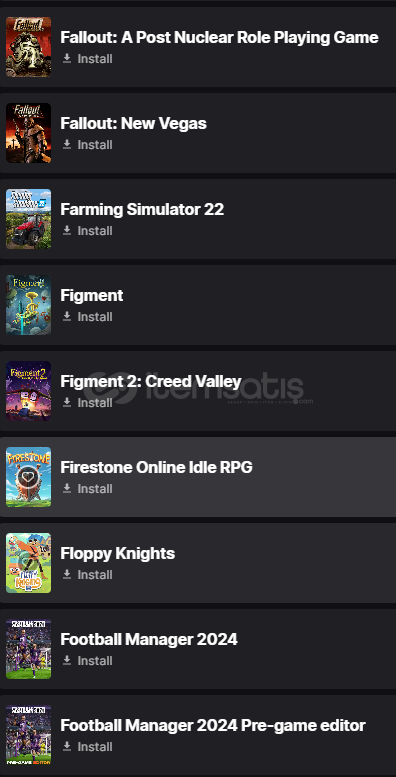396x777 pixels.
Task: Click the Figment game cover art
Action: [x=28, y=305]
